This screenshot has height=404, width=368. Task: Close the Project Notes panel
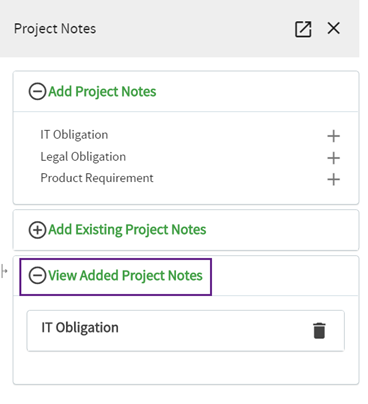coord(333,28)
